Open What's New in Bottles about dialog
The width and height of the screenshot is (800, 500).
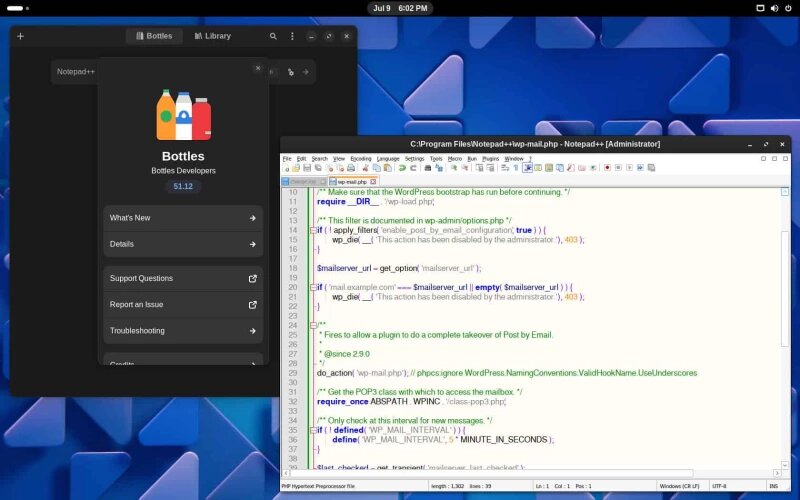[x=183, y=218]
